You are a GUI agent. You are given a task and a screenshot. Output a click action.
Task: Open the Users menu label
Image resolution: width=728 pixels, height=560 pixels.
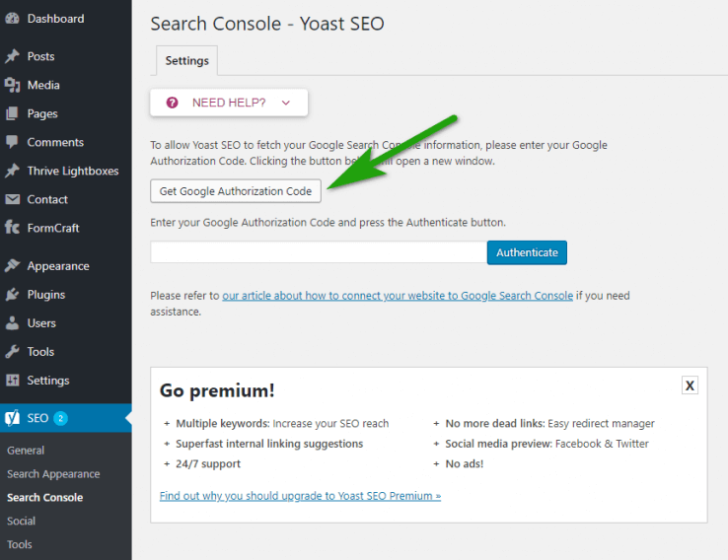click(41, 323)
